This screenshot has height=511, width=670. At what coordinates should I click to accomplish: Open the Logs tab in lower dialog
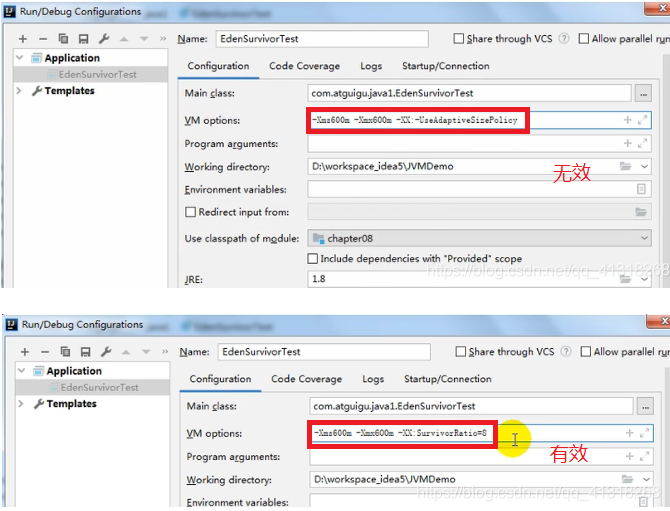click(x=373, y=379)
